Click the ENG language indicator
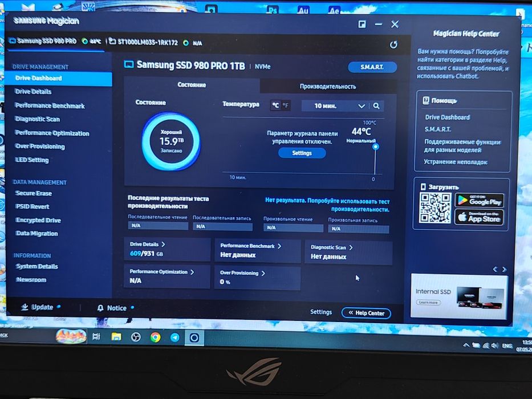The width and height of the screenshot is (532, 399). [507, 346]
